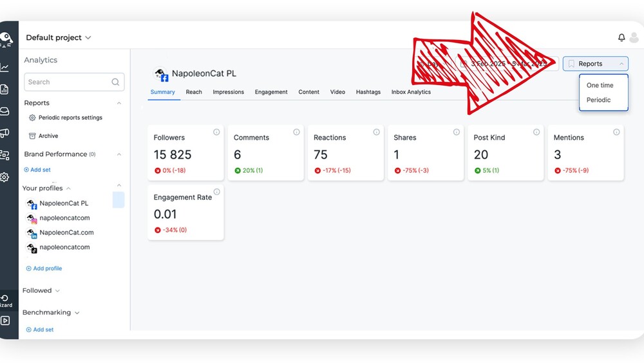The image size is (644, 363).
Task: Show info for Post Kind card
Action: pos(536,132)
